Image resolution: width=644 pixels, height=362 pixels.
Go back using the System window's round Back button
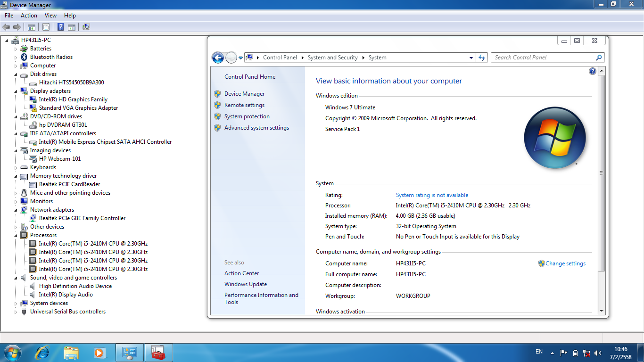(218, 58)
